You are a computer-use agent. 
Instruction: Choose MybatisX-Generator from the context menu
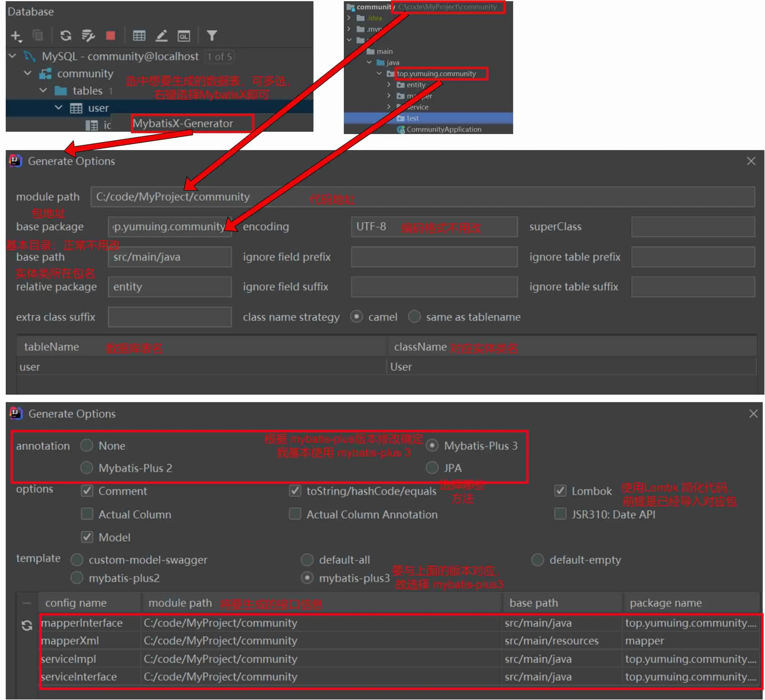(x=183, y=123)
